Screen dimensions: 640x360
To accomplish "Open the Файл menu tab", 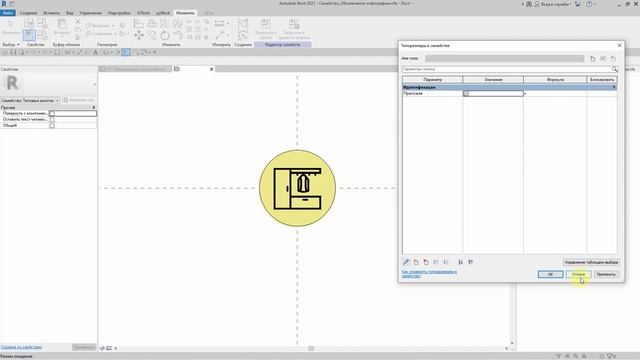I will [8, 13].
